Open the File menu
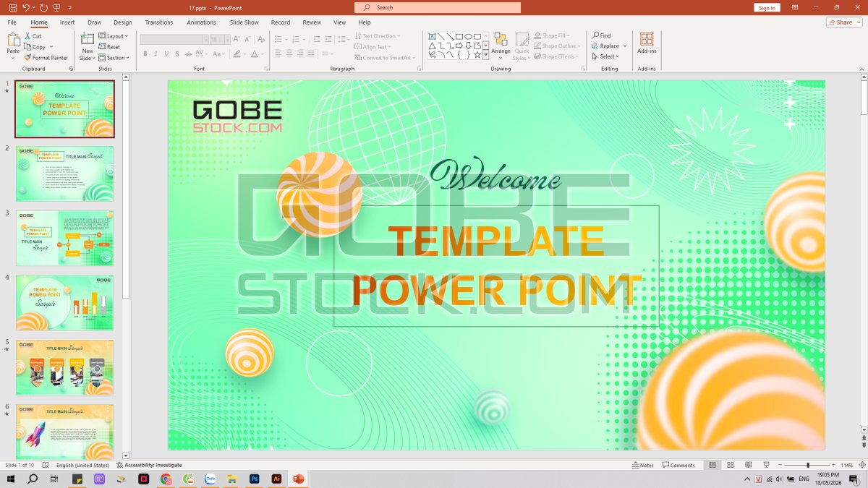The width and height of the screenshot is (868, 488). (x=12, y=22)
